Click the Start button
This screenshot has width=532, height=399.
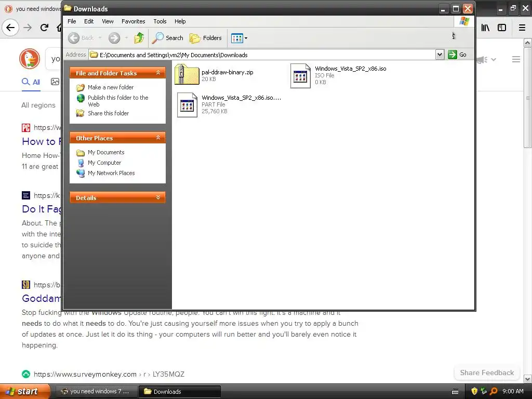(24, 392)
